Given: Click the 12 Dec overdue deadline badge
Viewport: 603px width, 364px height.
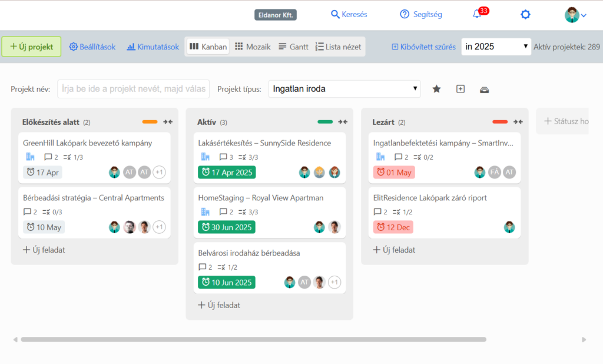Looking at the screenshot, I should point(393,227).
